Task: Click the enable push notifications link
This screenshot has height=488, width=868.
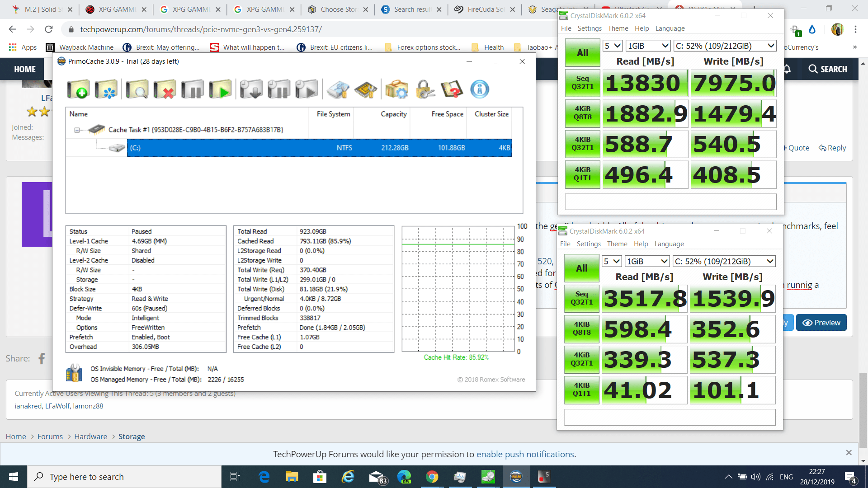Action: (525, 454)
